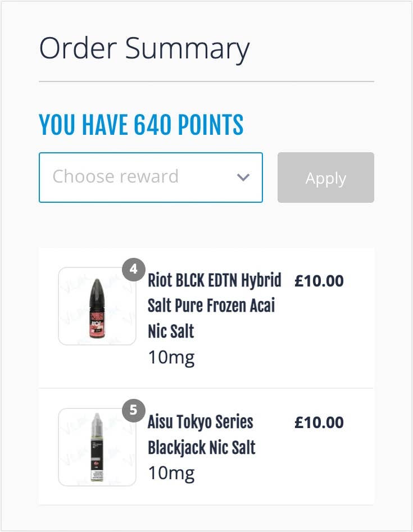Click the YOU HAVE 640 POINTS text
The image size is (413, 532).
pos(141,125)
